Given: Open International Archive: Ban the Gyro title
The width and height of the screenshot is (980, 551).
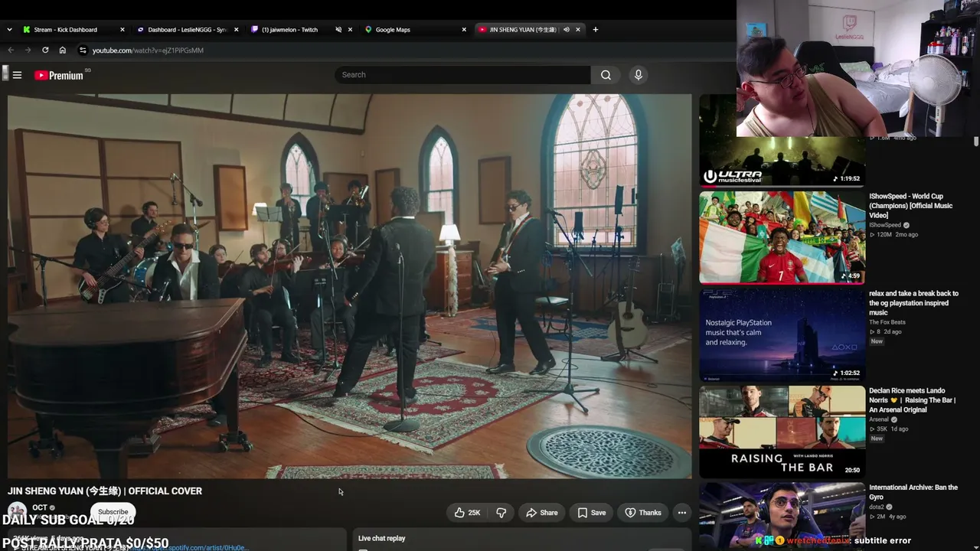Looking at the screenshot, I should pos(913,492).
